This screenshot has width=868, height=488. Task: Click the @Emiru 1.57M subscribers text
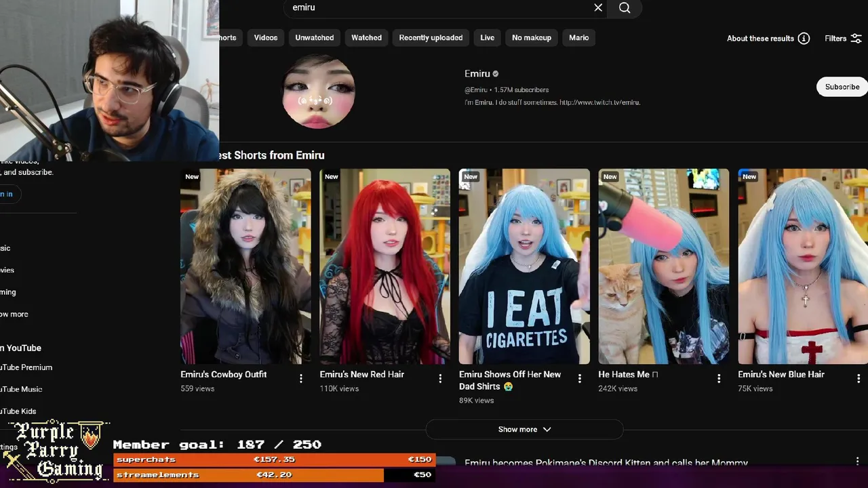coord(507,89)
